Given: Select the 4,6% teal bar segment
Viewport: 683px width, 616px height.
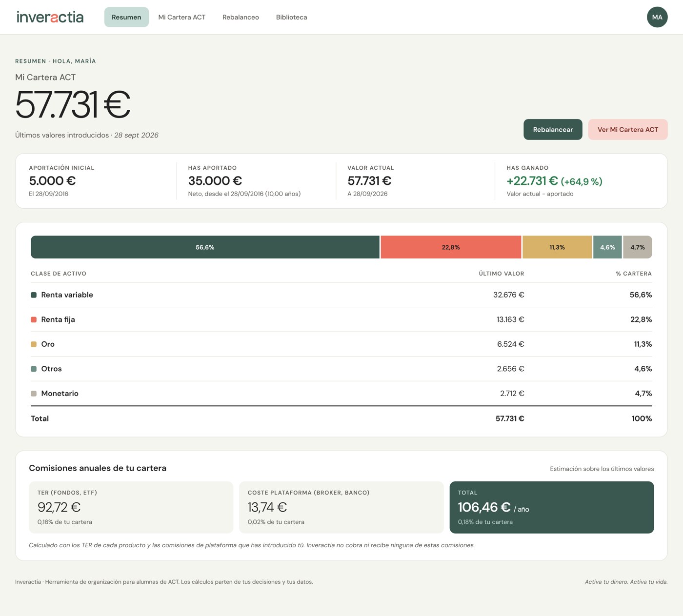Looking at the screenshot, I should tap(607, 247).
